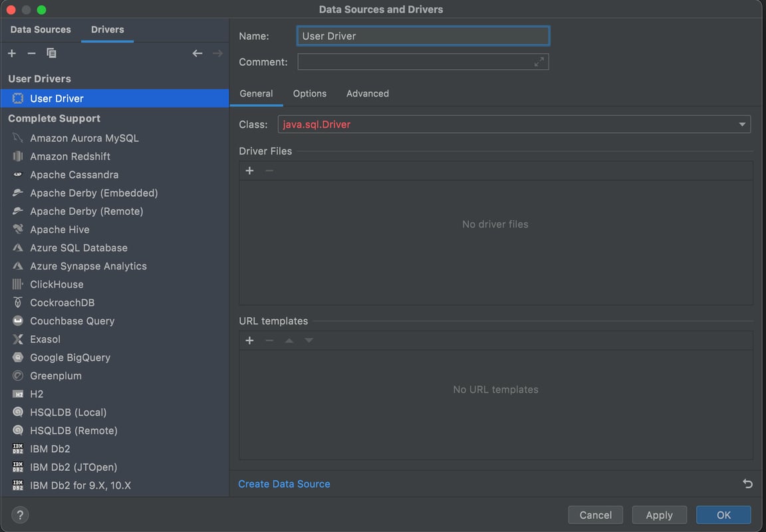
Task: Click the revert changes icon
Action: tap(747, 483)
